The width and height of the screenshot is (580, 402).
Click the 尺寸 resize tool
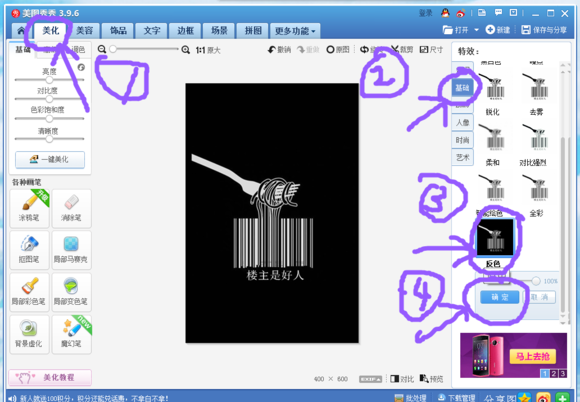pos(431,50)
